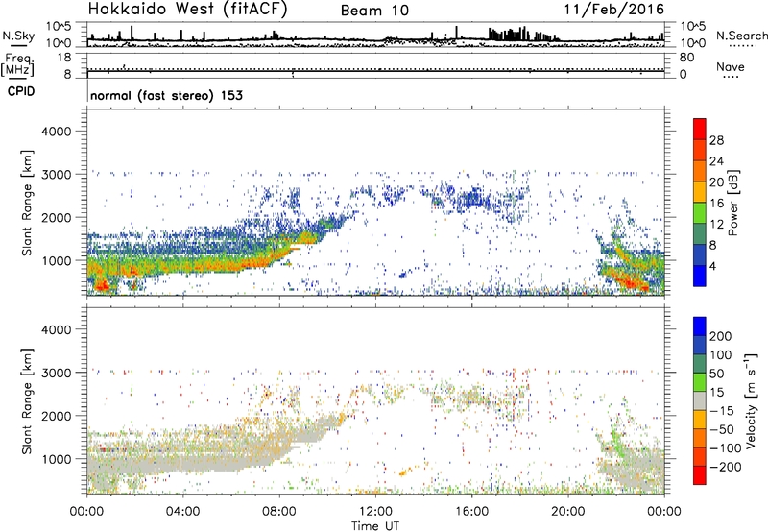Pick the gray -15 to 15 Velocity swatch

pos(700,400)
